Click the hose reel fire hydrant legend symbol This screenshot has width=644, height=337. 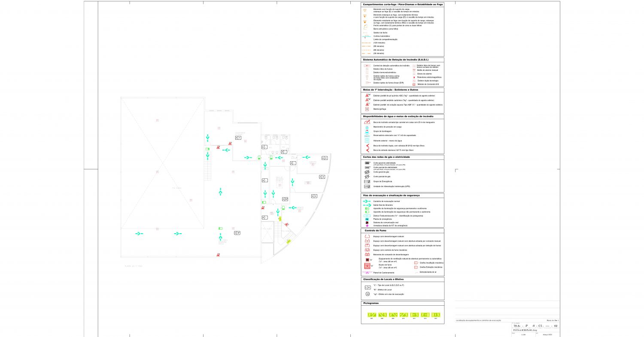[367, 122]
